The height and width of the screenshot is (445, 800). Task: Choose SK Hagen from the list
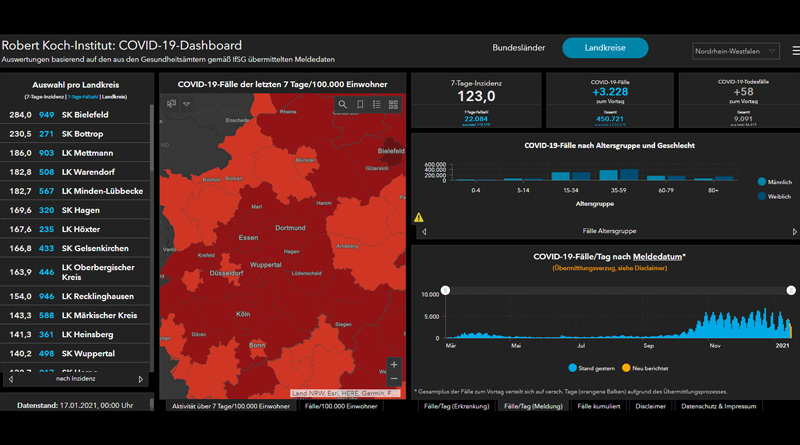75,210
